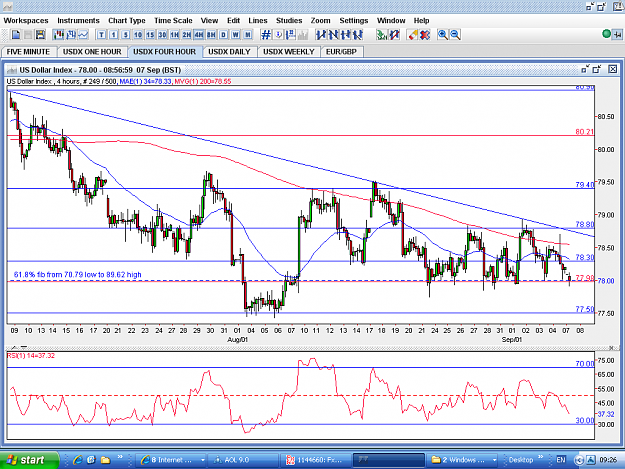Open the Window menu
The width and height of the screenshot is (625, 469).
point(391,20)
